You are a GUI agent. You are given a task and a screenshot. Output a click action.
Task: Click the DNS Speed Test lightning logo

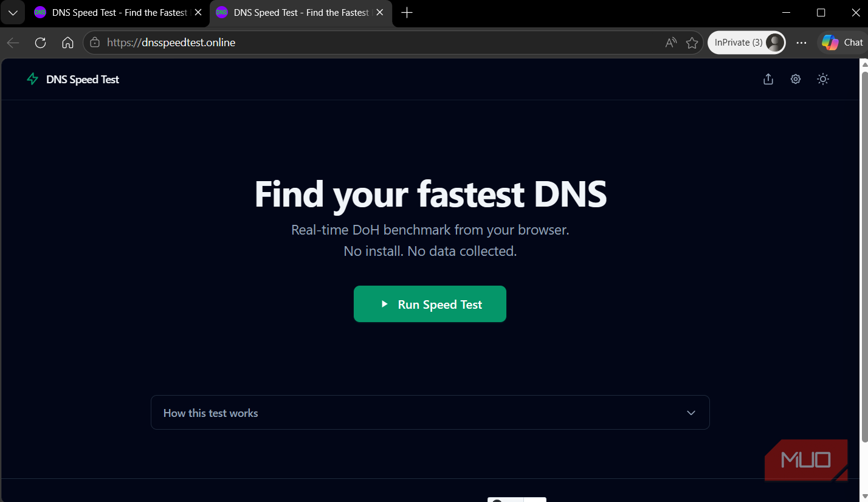tap(33, 79)
